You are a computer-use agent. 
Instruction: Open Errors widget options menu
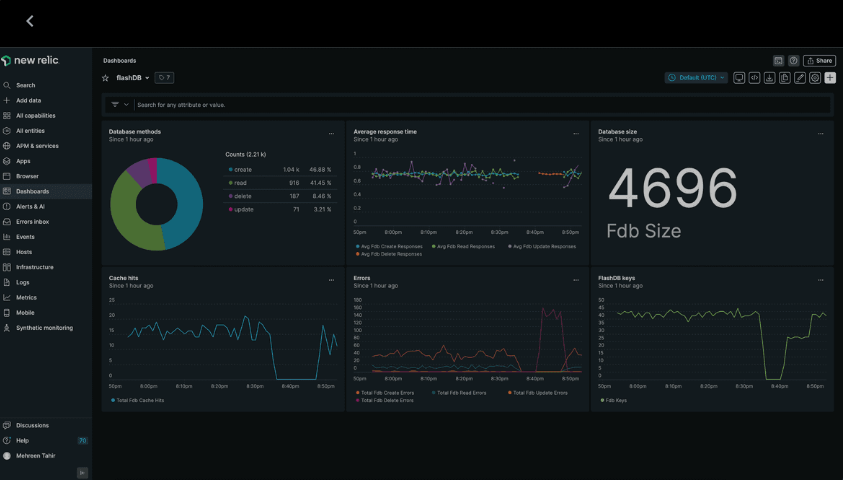(x=576, y=281)
